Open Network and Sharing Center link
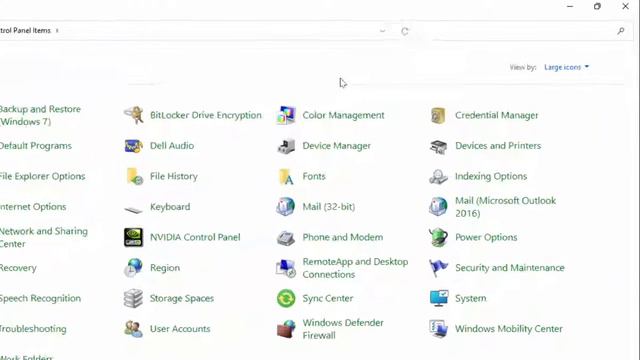This screenshot has width=640, height=360. pos(44,238)
